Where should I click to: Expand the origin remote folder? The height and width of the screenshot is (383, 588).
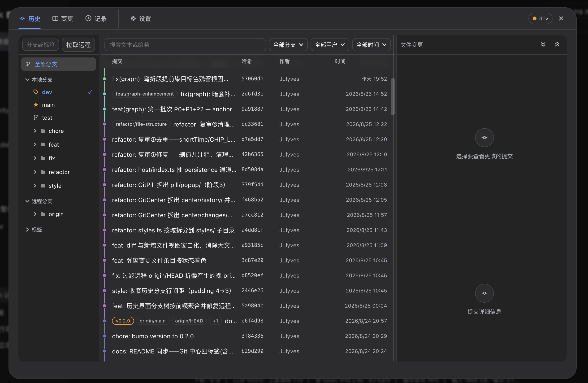(35, 214)
